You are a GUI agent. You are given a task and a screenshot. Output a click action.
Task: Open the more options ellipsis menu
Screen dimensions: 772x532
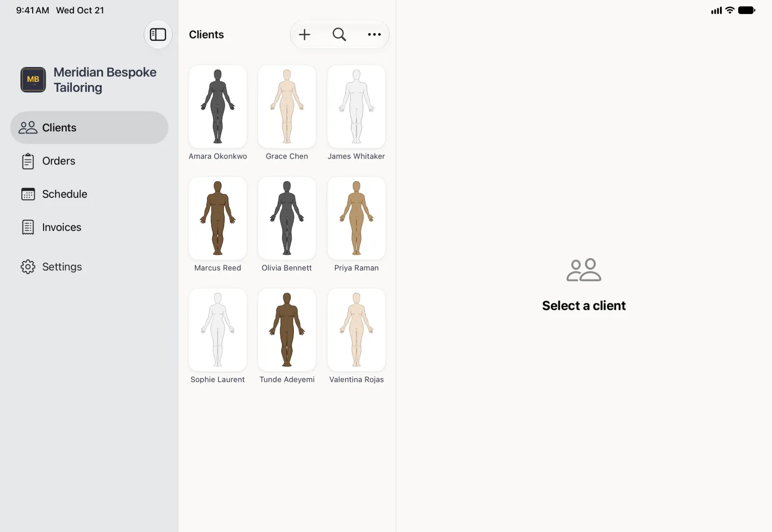(374, 34)
